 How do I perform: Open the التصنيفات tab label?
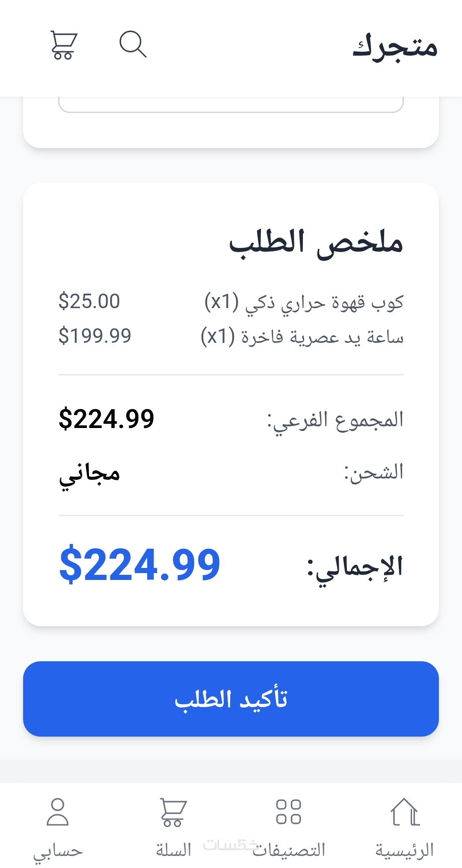289,850
